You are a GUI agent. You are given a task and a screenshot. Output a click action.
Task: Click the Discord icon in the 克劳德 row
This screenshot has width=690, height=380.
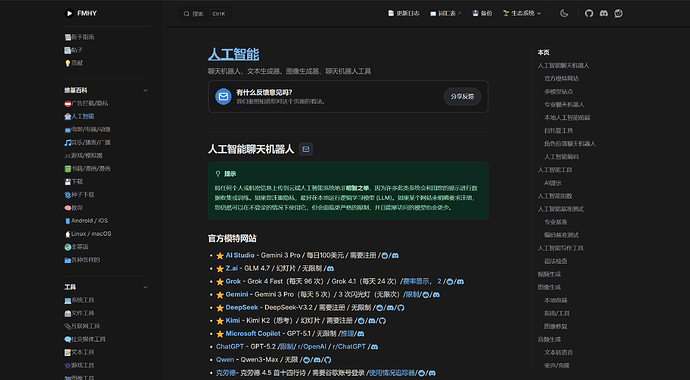[432, 373]
